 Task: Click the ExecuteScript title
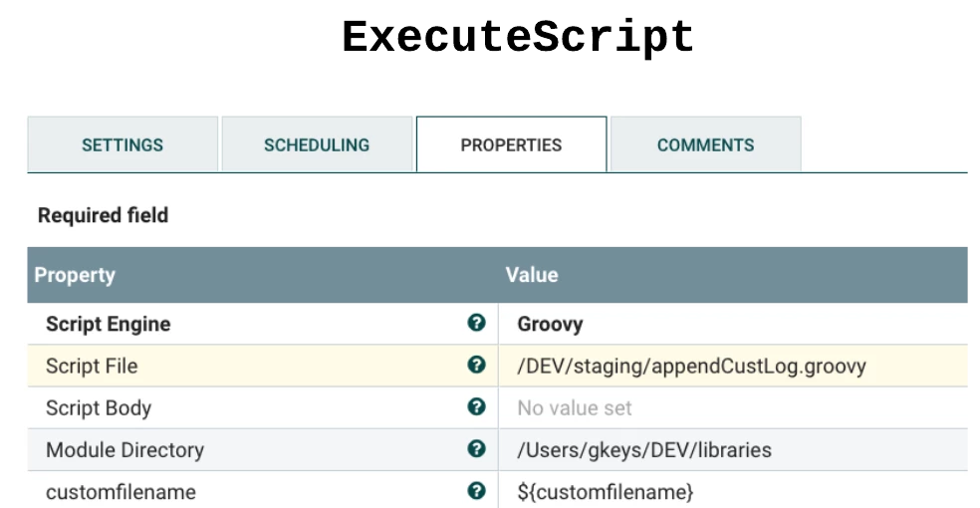pos(518,37)
